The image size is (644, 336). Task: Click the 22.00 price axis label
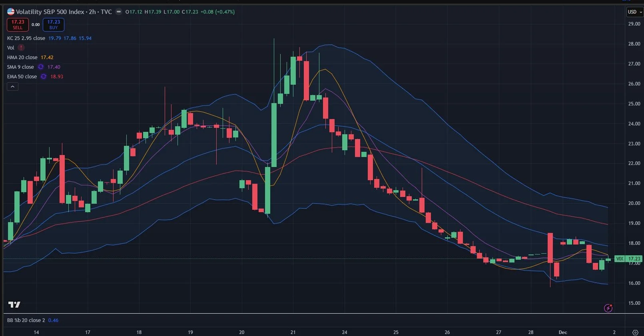point(634,163)
